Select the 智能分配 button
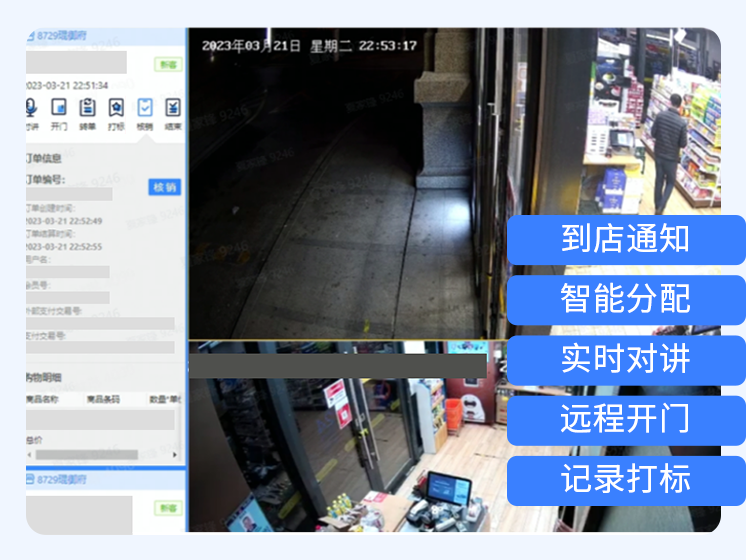Image resolution: width=746 pixels, height=560 pixels. tap(626, 300)
